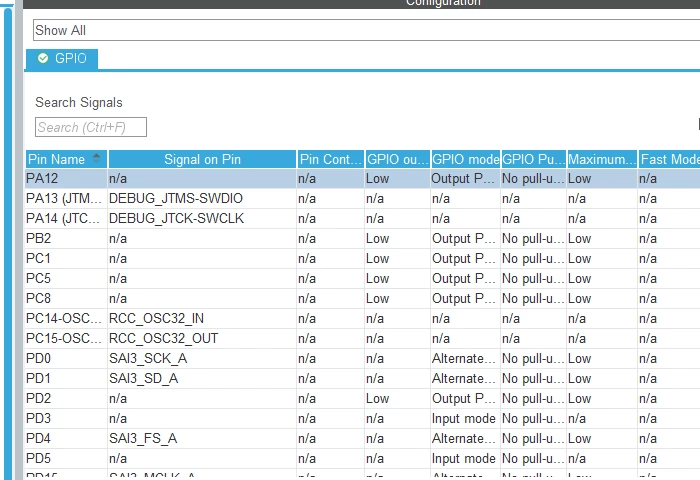This screenshot has height=480, width=700.
Task: Sort by GPIO mode column header
Action: (466, 159)
